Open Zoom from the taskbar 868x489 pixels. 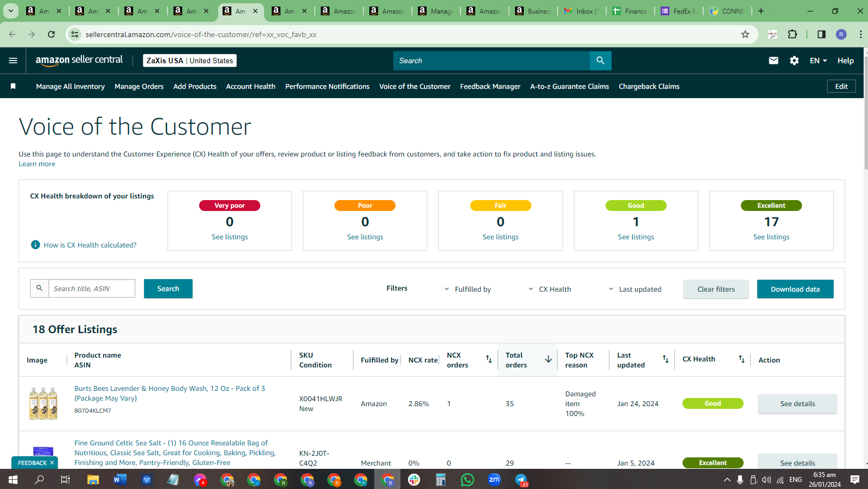[x=494, y=480]
